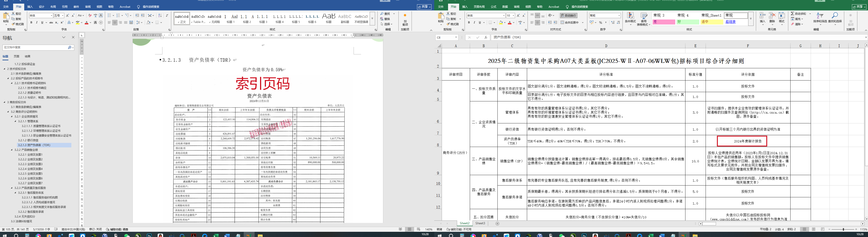Click Format Painter (格式刷) in Word ribbon
This screenshot has width=868, height=237.
[17, 24]
